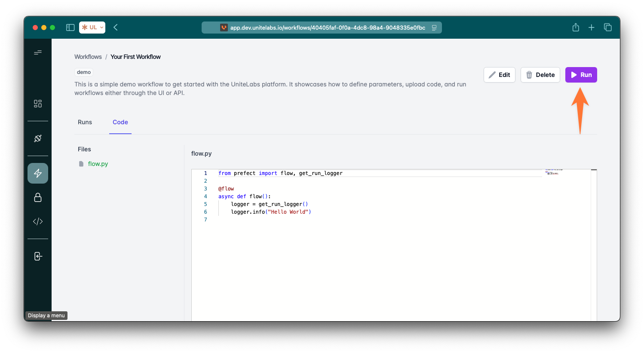Open the UL tab group dropdown
Viewport: 644px width, 353px height.
point(92,28)
